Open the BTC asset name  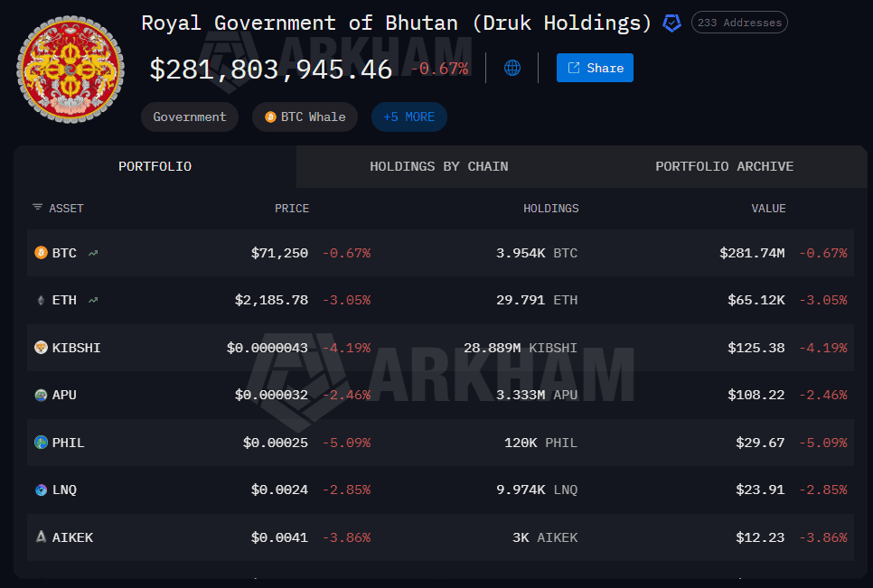point(64,253)
